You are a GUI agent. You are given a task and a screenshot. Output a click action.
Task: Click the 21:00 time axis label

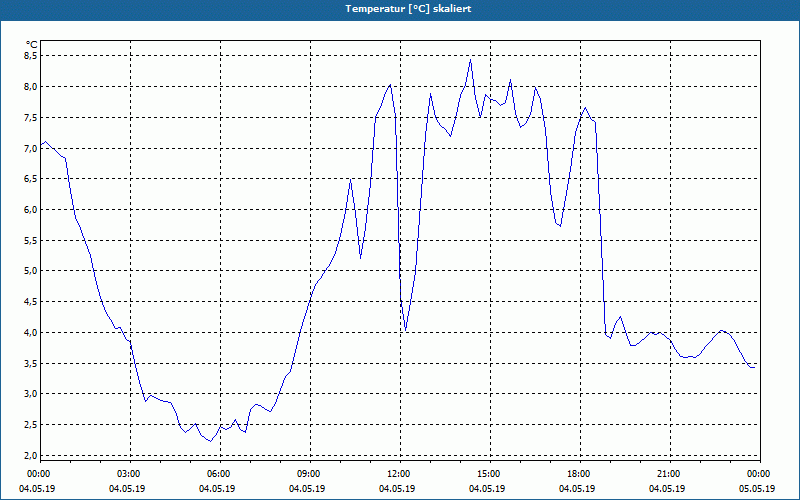[x=670, y=474]
